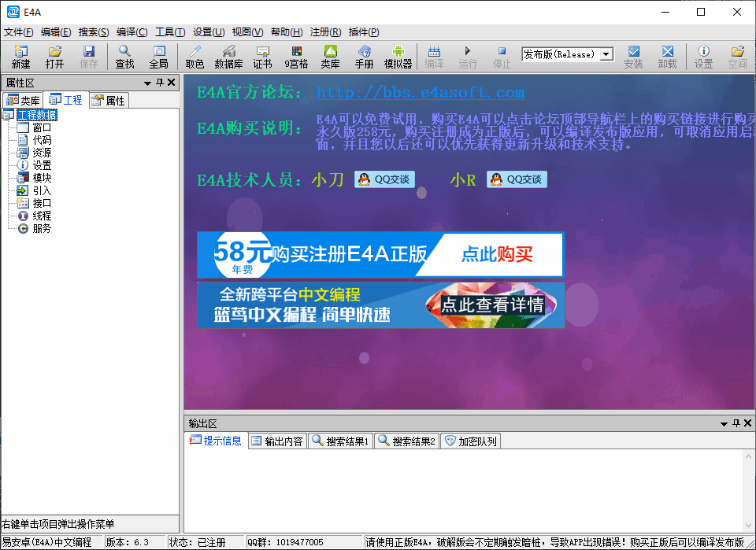Open the 9宫格 (nine-patch) tool
This screenshot has width=756, height=550.
point(296,57)
